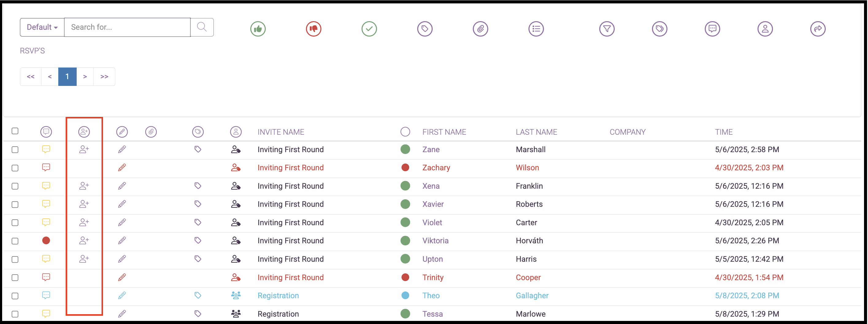The height and width of the screenshot is (324, 868).
Task: Click the green status dot for Xena
Action: tap(405, 186)
